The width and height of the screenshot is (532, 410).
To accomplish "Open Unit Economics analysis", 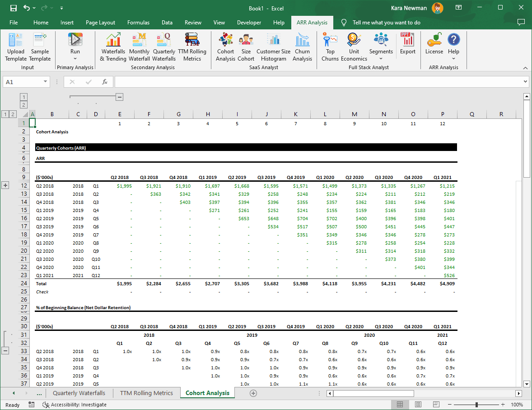I will pos(354,47).
